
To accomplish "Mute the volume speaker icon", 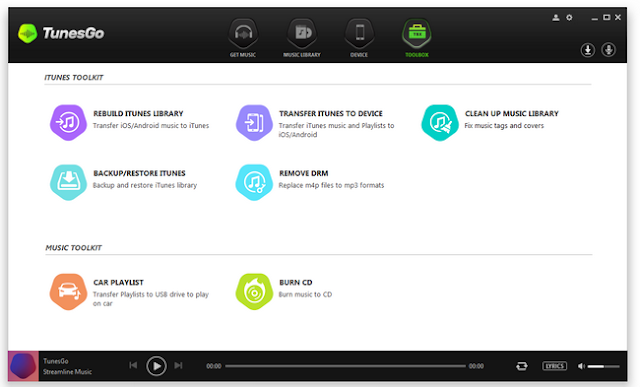I will click(x=581, y=366).
